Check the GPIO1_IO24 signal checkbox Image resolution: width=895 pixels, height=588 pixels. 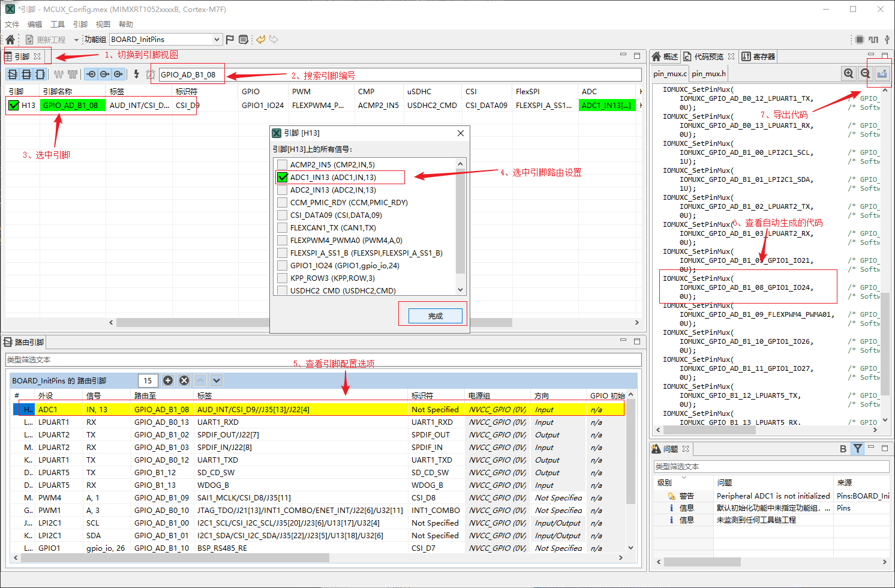coord(282,266)
